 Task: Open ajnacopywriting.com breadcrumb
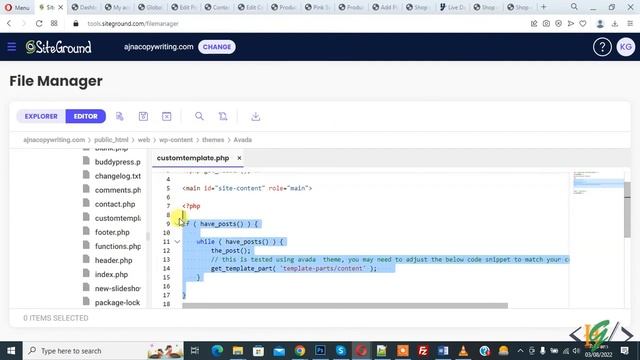(x=54, y=140)
